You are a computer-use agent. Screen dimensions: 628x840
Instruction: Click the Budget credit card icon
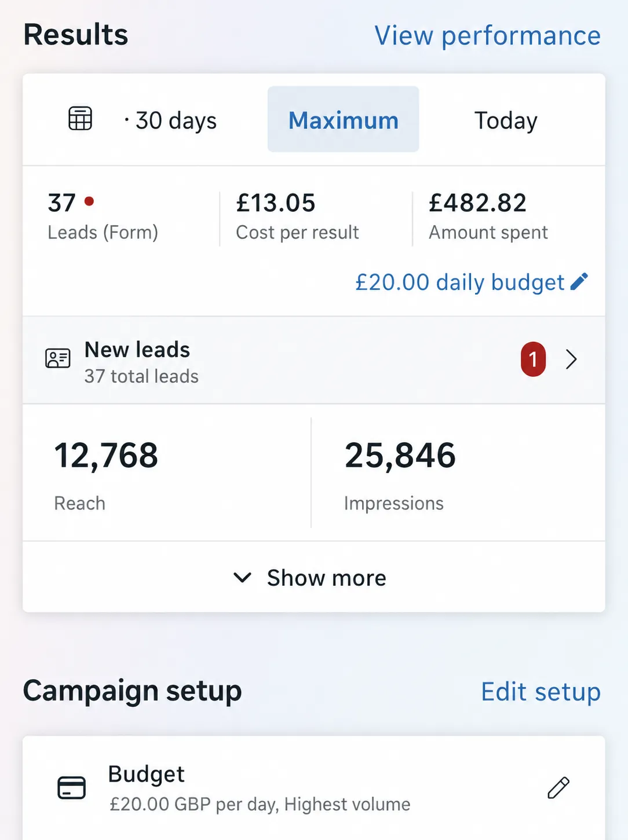coord(72,788)
